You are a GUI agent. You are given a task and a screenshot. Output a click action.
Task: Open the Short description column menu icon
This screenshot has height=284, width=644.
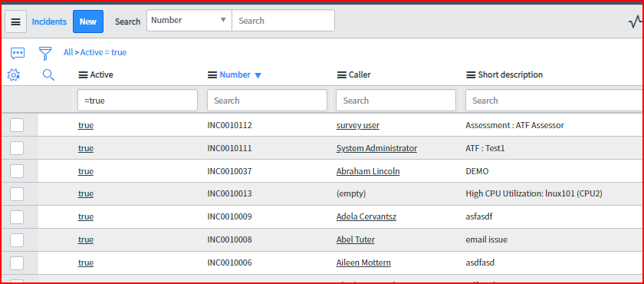471,75
